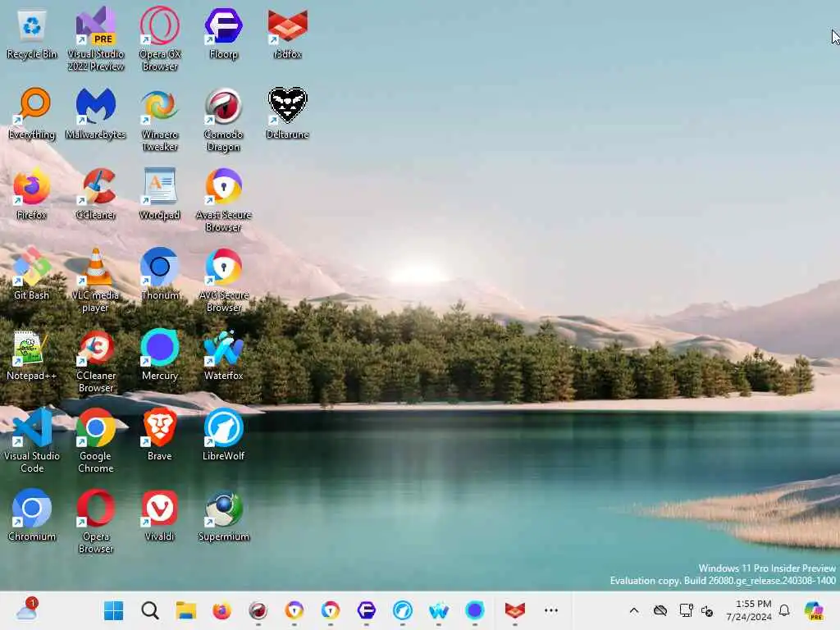Viewport: 840px width, 630px height.
Task: Open Mercury from the taskbar
Action: tap(475, 610)
